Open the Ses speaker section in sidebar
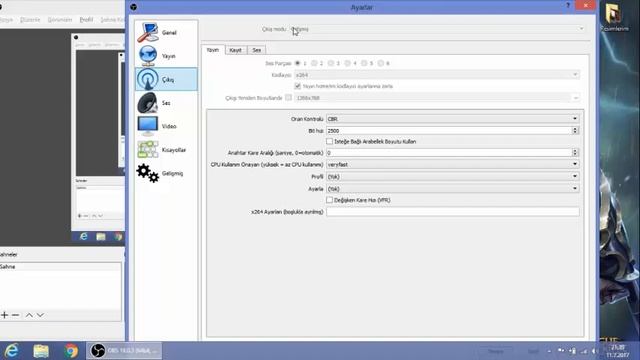The image size is (640, 360). pos(166,103)
